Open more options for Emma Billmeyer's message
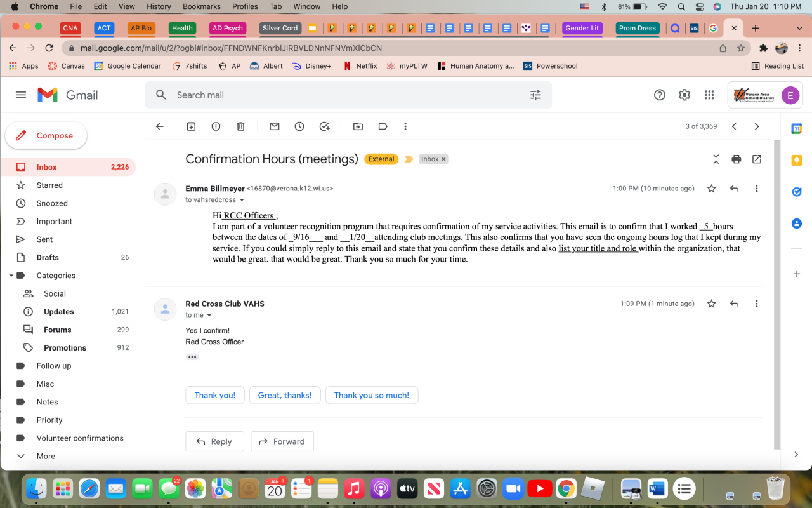This screenshot has width=812, height=508. tap(757, 189)
